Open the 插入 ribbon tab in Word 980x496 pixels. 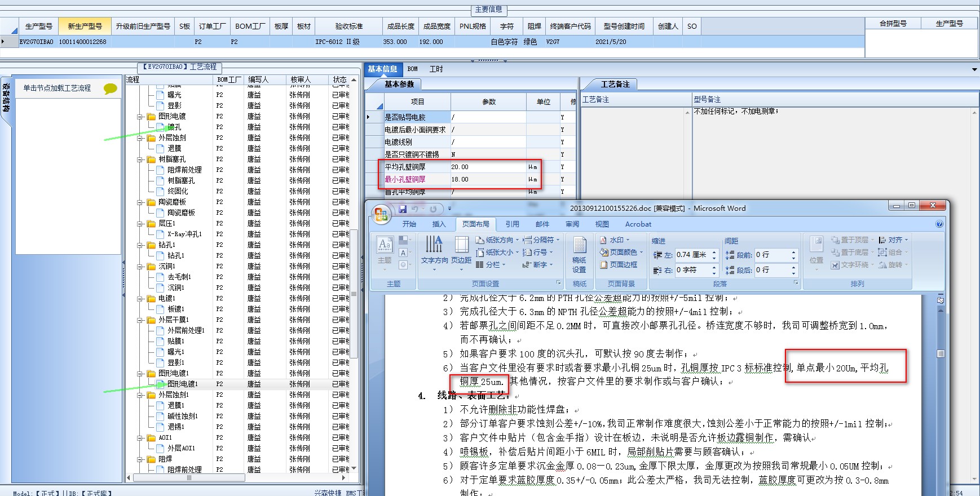pyautogui.click(x=439, y=224)
